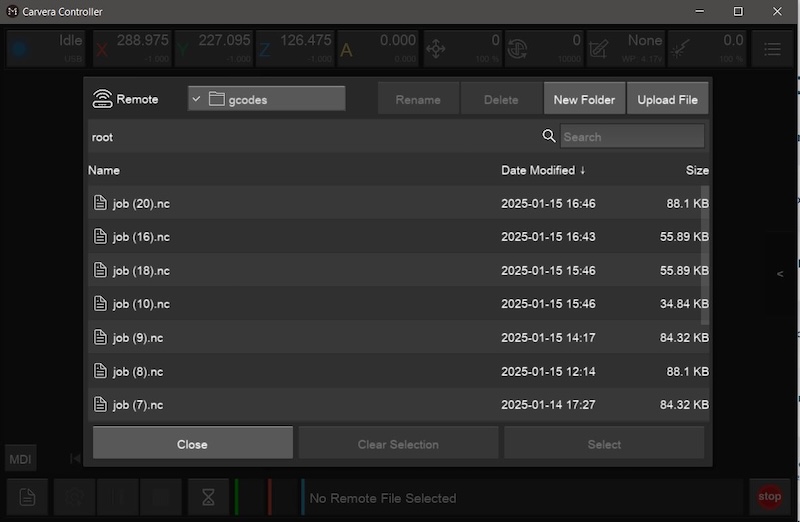Screen dimensions: 800x522
Task: Click the document icon beside job (8).nc
Action: [x=100, y=370]
